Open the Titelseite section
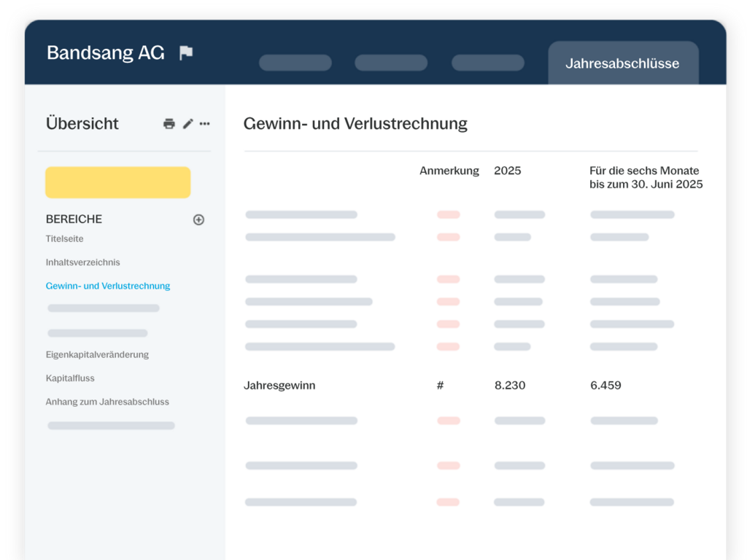The width and height of the screenshot is (747, 560). [x=64, y=238]
